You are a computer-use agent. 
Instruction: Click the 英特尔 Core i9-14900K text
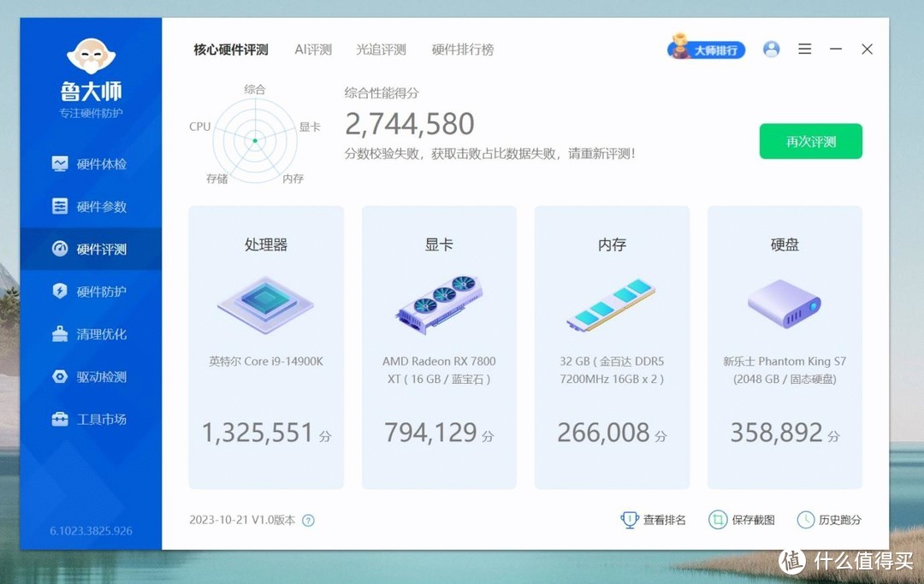coord(266,362)
